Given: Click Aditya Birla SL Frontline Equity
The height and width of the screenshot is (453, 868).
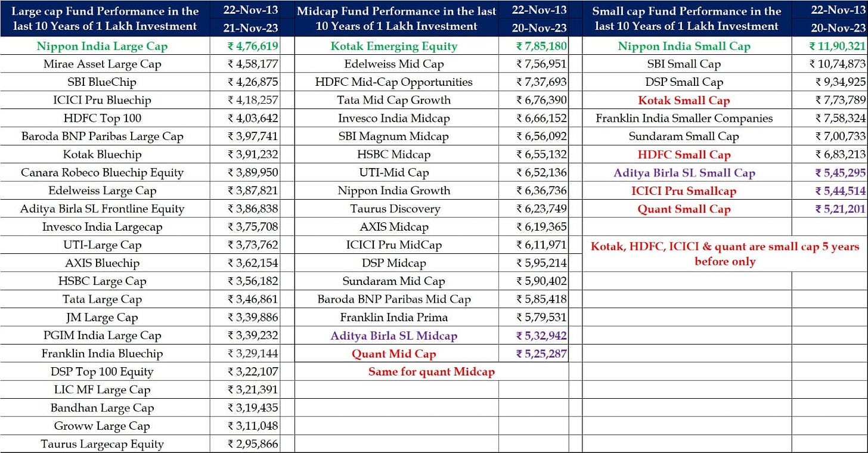Looking at the screenshot, I should tap(103, 209).
